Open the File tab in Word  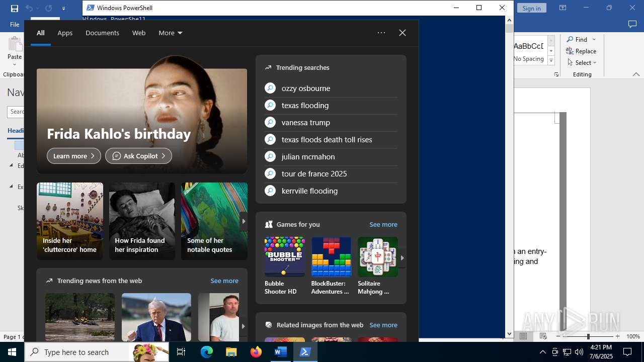tap(15, 24)
